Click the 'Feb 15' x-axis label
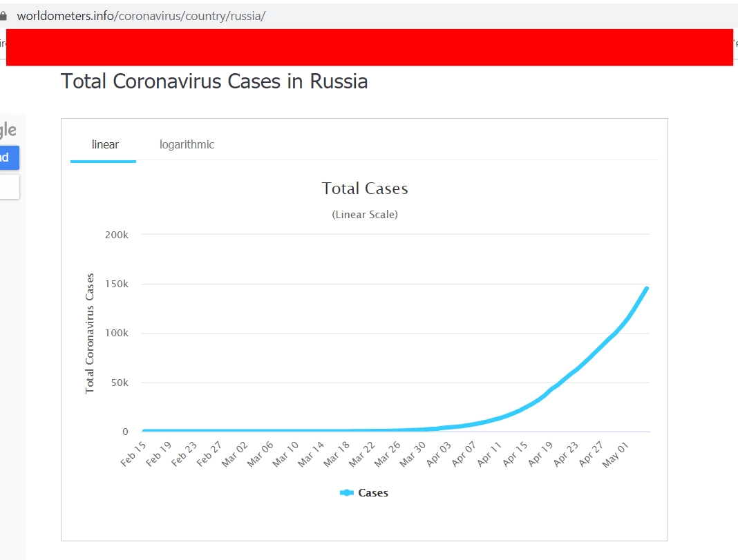The image size is (738, 560). (133, 454)
